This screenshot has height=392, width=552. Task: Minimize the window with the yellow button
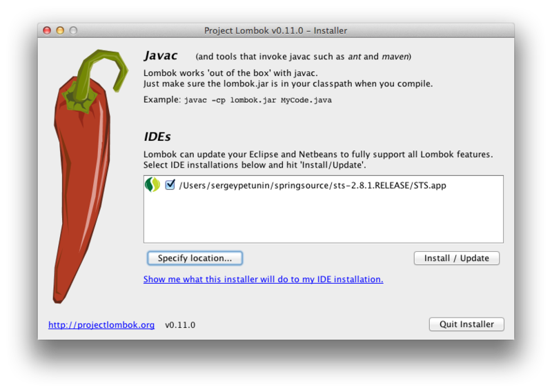[60, 30]
